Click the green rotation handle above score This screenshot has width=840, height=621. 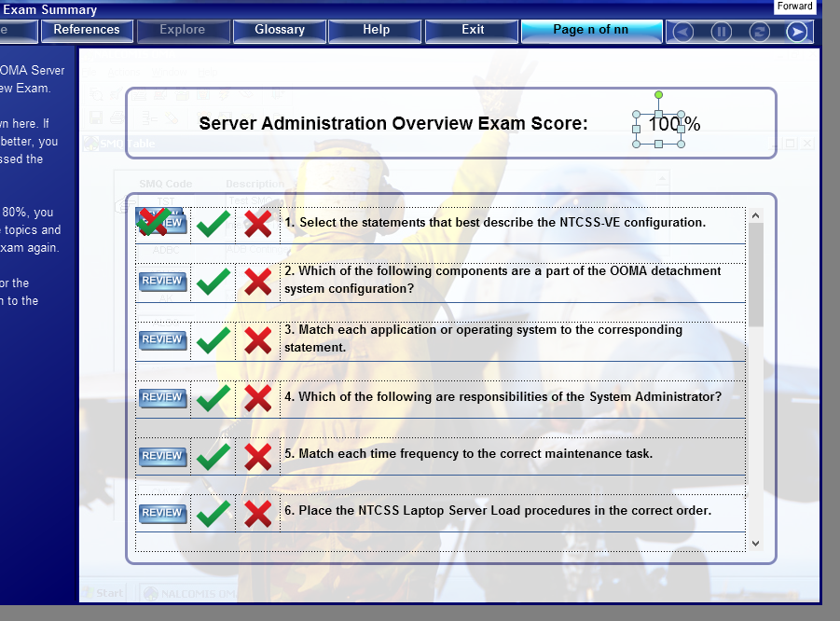(x=658, y=95)
